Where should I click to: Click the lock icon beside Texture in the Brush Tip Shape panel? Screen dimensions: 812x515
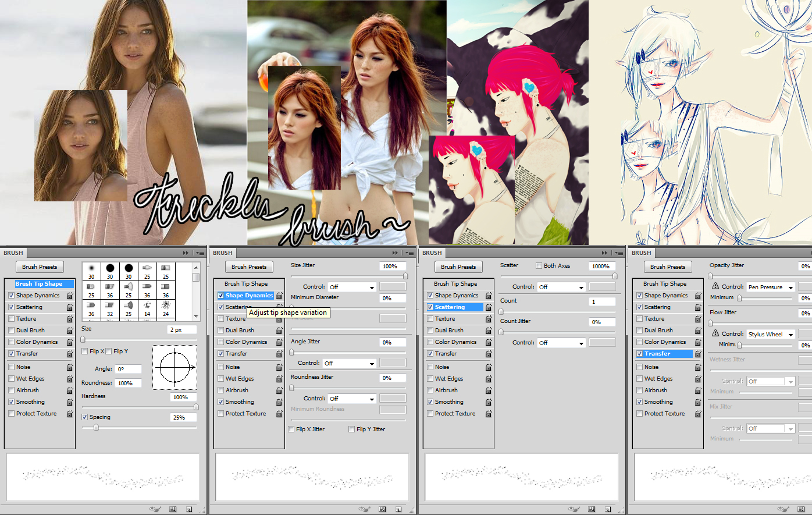(70, 319)
